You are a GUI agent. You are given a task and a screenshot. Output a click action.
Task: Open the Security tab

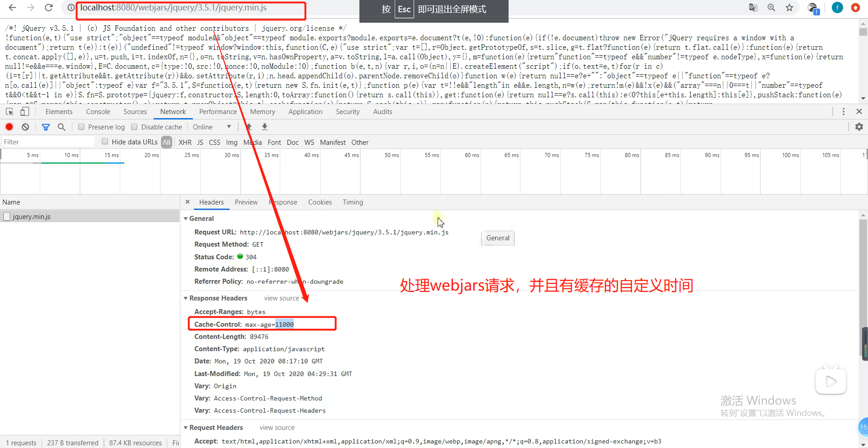coord(348,112)
